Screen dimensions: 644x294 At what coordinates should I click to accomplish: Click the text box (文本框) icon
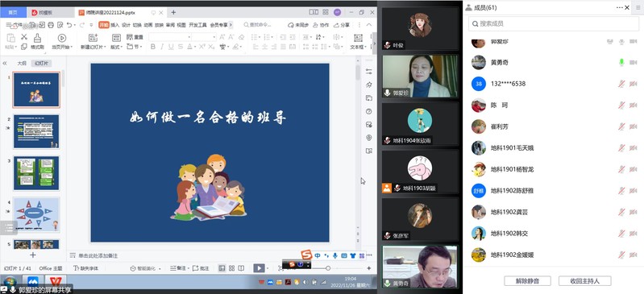pos(358,38)
